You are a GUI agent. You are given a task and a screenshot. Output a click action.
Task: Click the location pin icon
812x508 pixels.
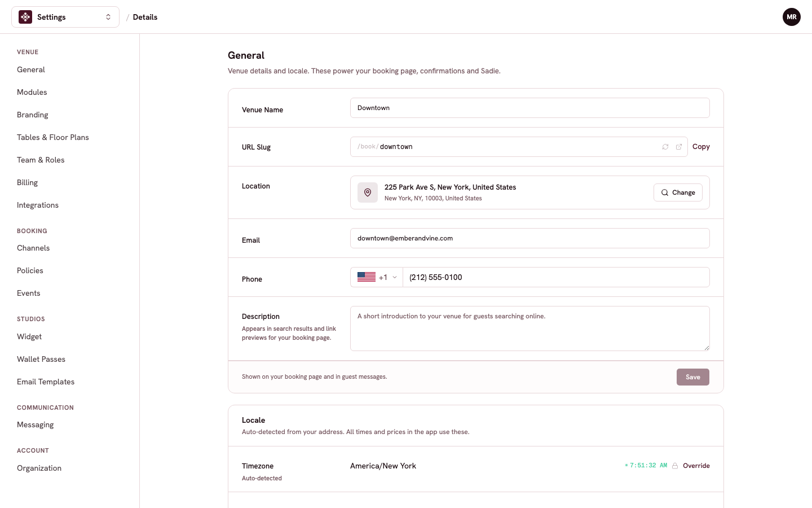[x=368, y=192]
